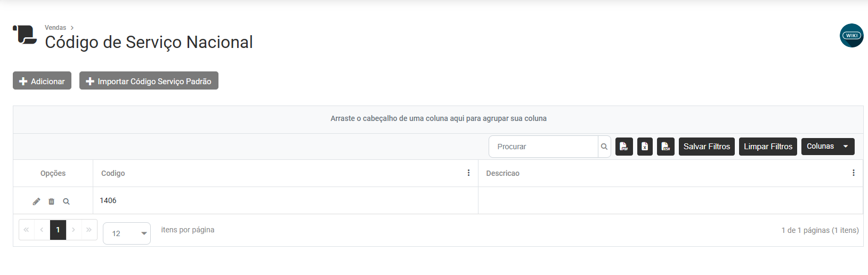This screenshot has height=275, width=868.
Task: Focus the Procurar search field
Action: tap(543, 147)
